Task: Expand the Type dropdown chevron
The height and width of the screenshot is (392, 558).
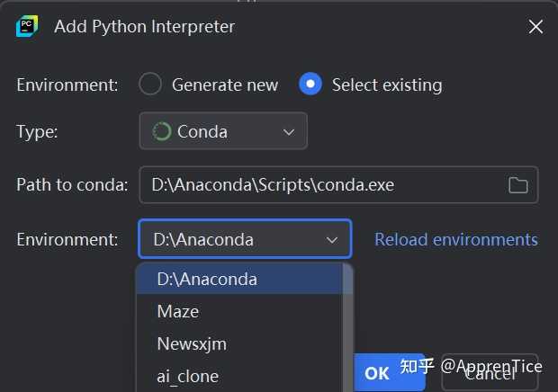Action: point(289,131)
